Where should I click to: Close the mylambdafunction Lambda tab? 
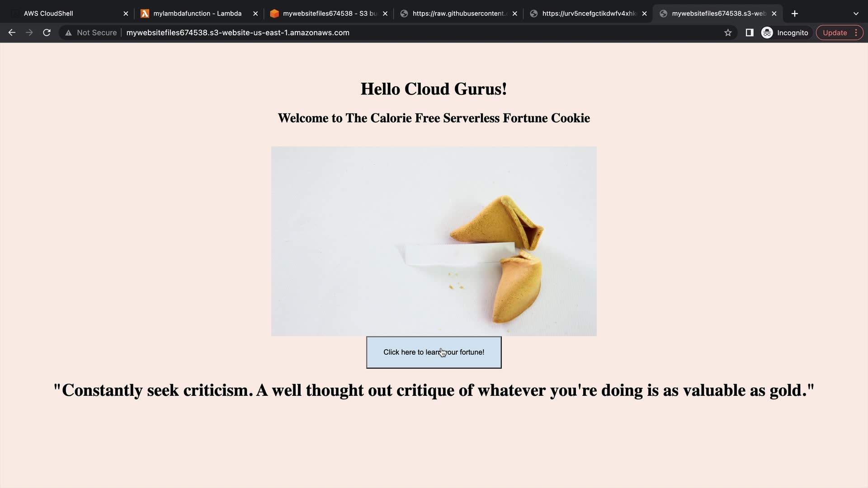pyautogui.click(x=255, y=14)
